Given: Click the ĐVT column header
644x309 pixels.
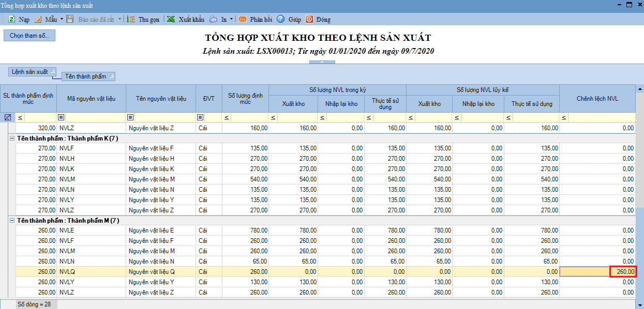Looking at the screenshot, I should (209, 98).
